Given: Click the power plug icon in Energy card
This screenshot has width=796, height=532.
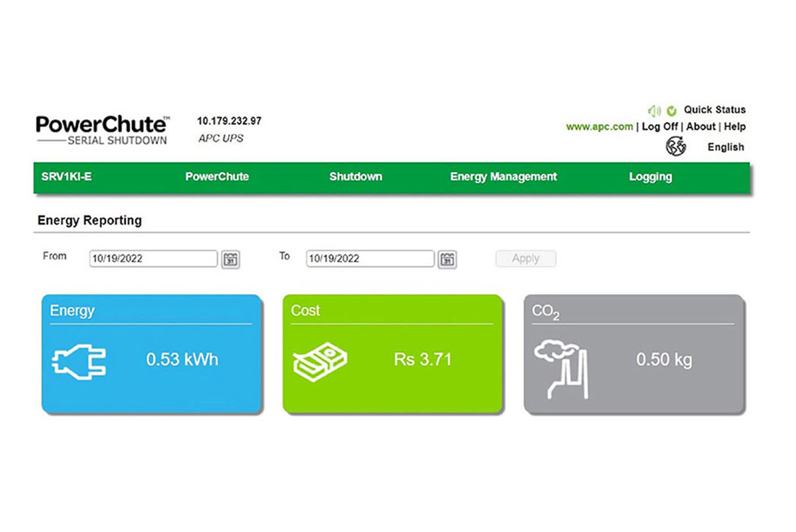Looking at the screenshot, I should pos(79,361).
